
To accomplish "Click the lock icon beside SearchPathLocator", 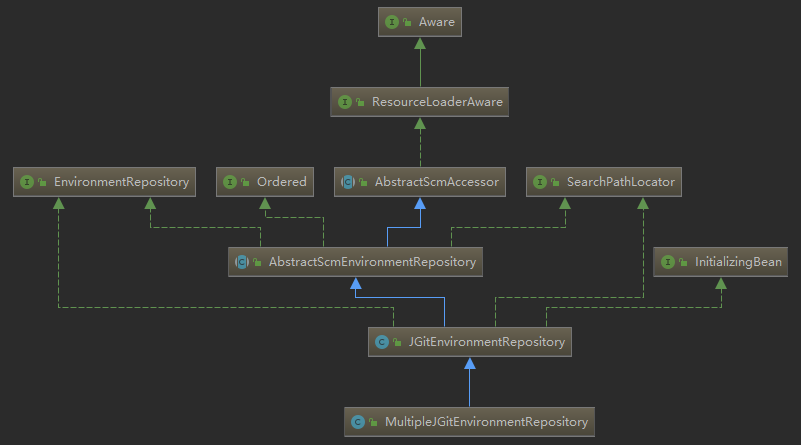I will click(555, 182).
